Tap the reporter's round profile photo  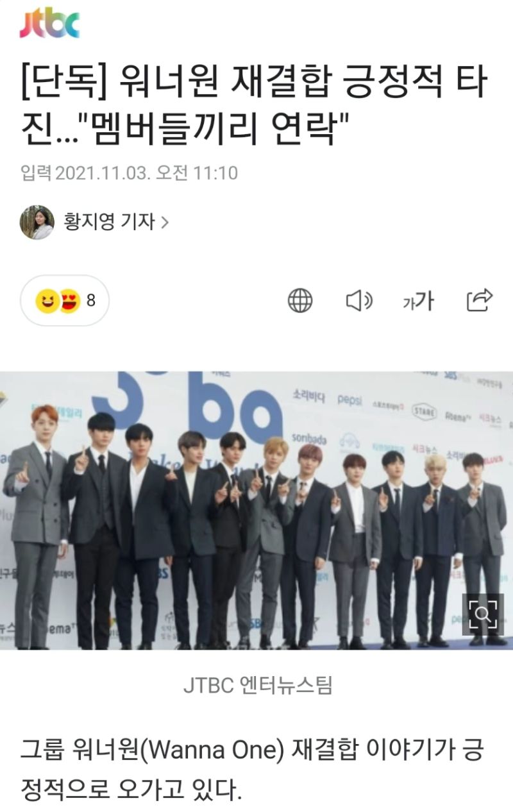[x=37, y=222]
